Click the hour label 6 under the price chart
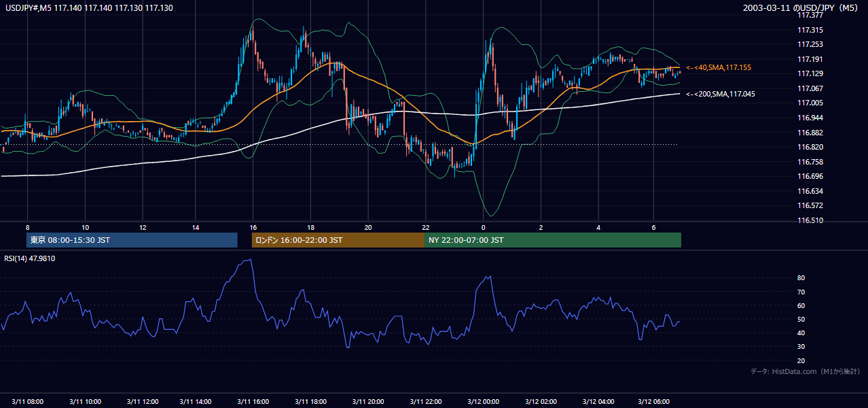 tap(653, 227)
